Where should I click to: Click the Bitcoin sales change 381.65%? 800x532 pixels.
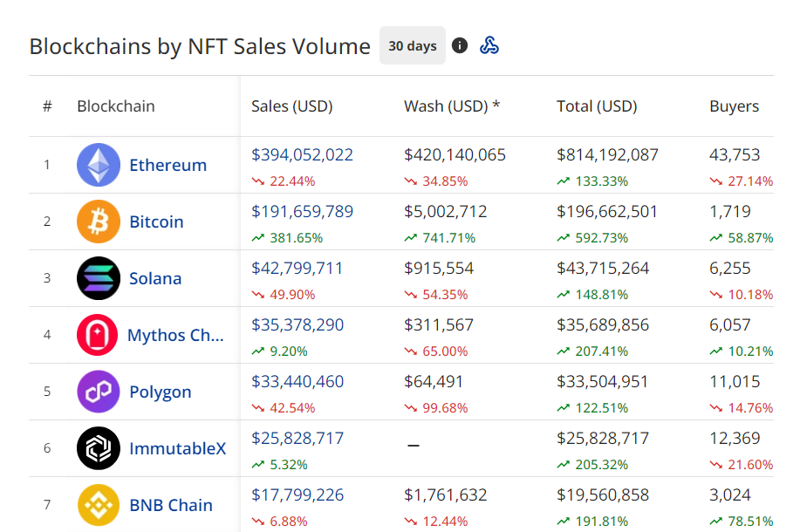click(287, 238)
